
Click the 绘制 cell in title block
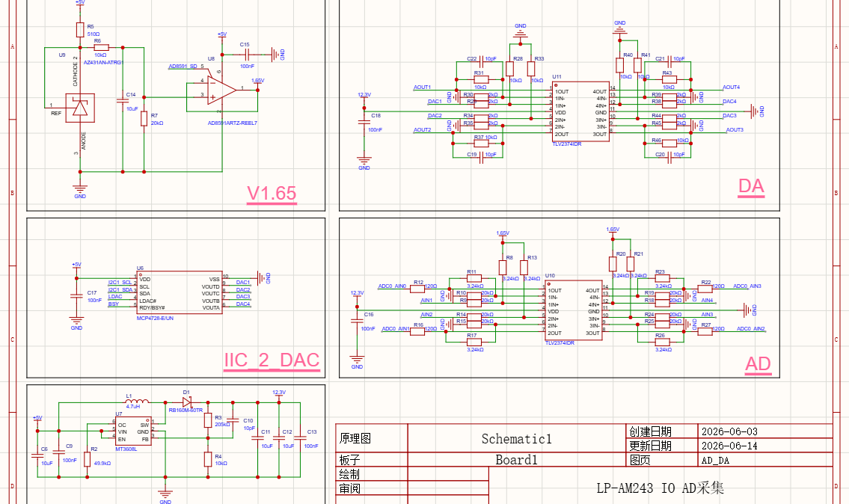(x=372, y=473)
